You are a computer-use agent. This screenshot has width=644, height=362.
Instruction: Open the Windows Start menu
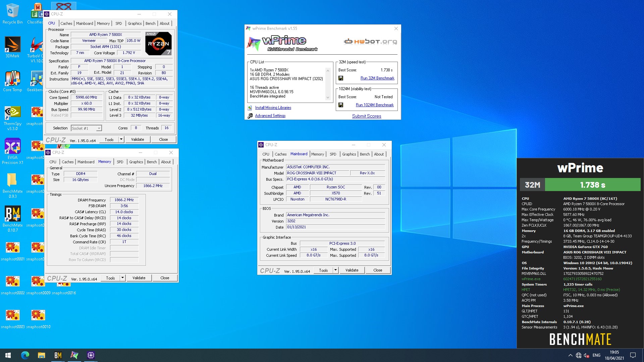(8, 355)
